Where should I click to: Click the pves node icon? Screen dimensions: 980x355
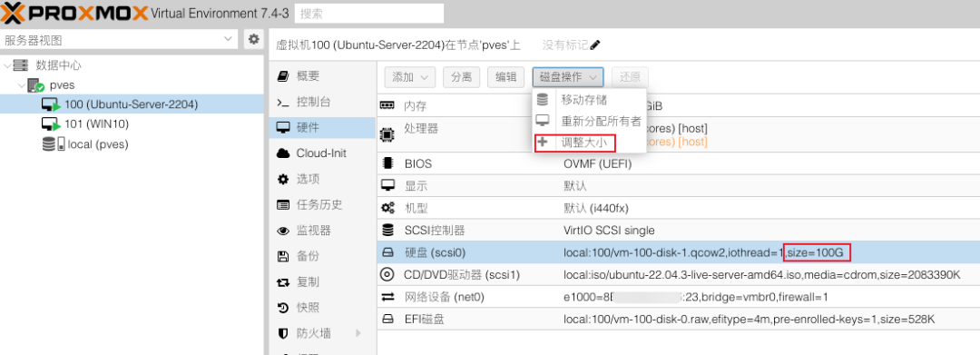(35, 85)
